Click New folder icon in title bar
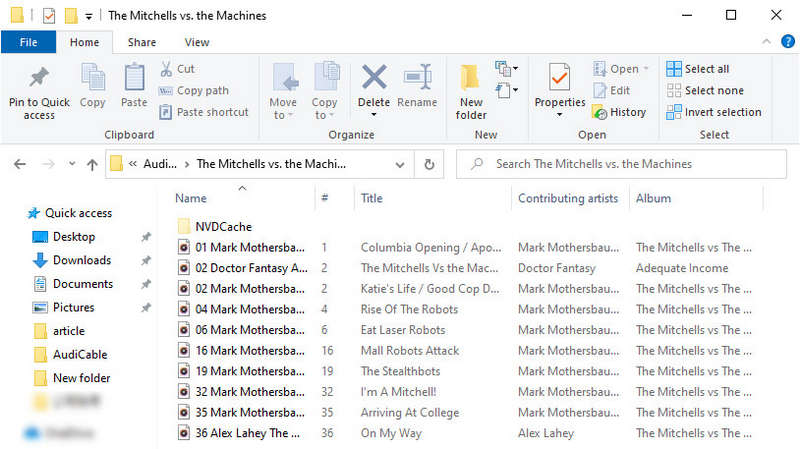Viewport: 800px width, 449px height. click(x=71, y=16)
